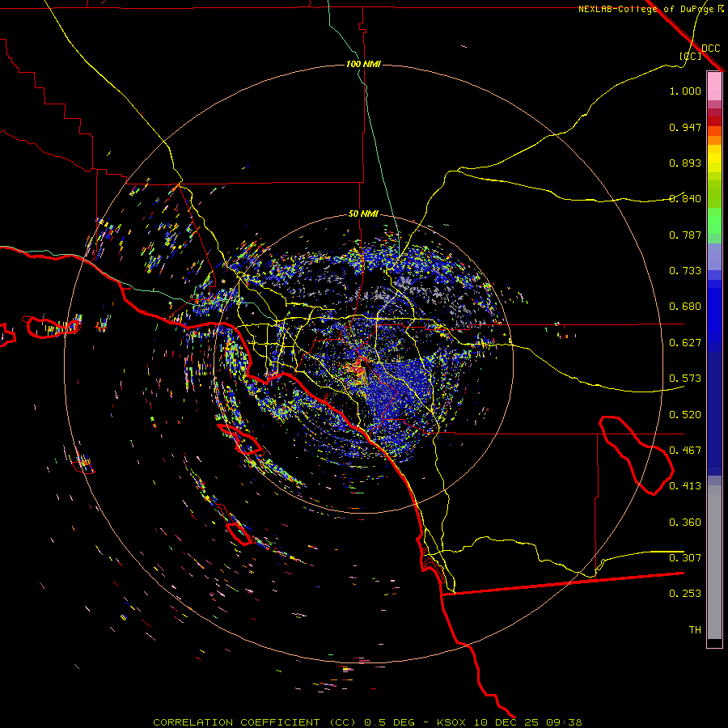Select the 0.307 scale value
This screenshot has height=728, width=728.
pyautogui.click(x=685, y=558)
